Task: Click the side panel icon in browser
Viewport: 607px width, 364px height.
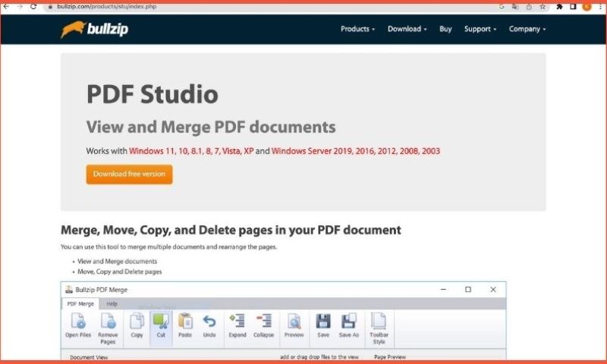Action: (x=574, y=7)
